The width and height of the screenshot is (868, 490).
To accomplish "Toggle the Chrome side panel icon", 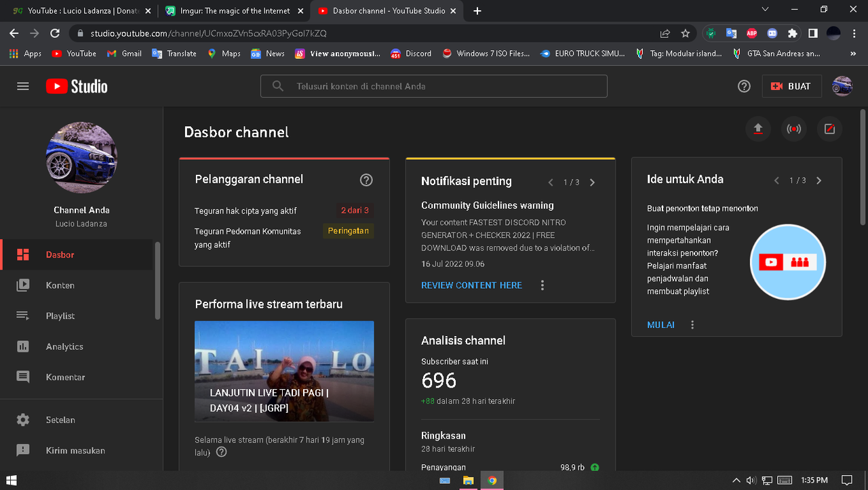I will [813, 33].
